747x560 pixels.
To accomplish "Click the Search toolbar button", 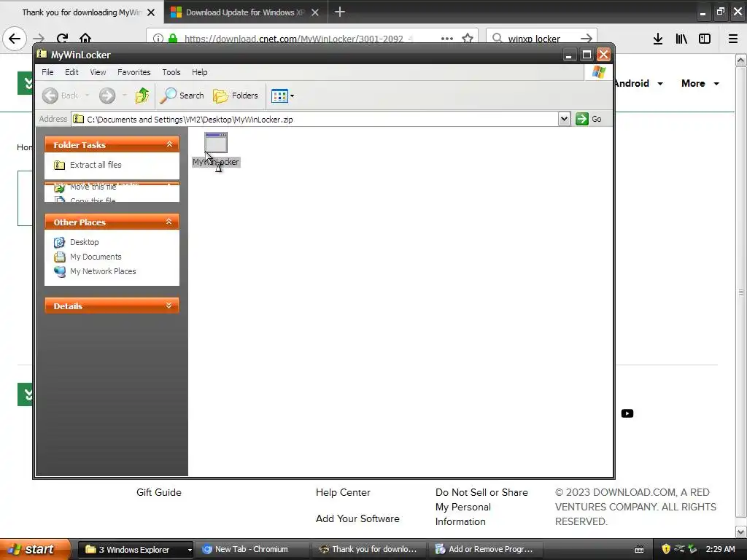I will coord(182,96).
